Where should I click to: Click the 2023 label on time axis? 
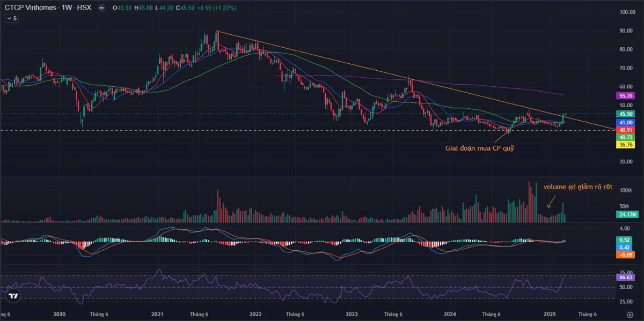352,315
